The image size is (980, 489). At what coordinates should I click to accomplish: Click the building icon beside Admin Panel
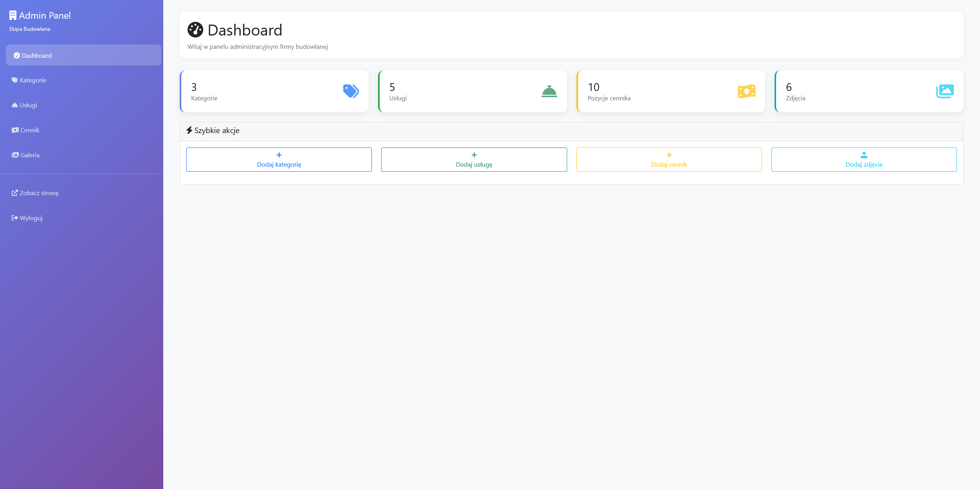(12, 16)
